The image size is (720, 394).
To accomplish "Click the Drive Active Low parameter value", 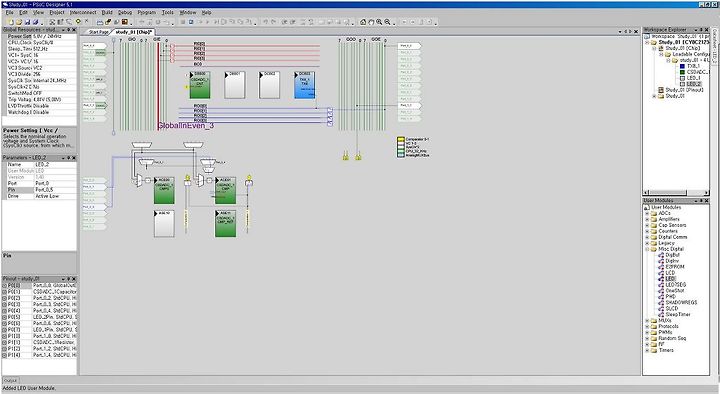I will (55, 196).
